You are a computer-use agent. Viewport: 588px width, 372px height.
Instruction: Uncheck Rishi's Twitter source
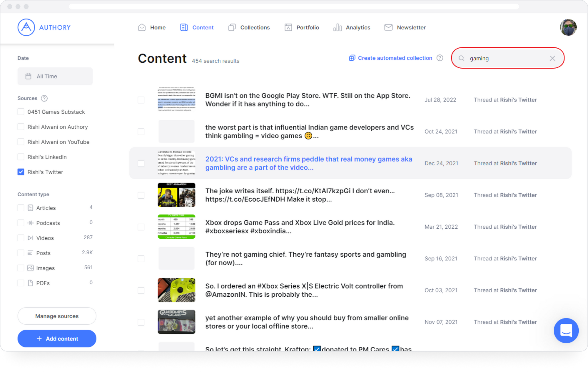point(21,172)
